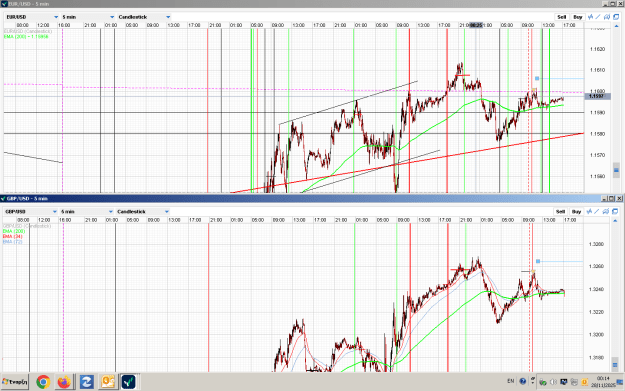Open orange U tray icon
The width and height of the screenshot is (625, 391).
584,382
